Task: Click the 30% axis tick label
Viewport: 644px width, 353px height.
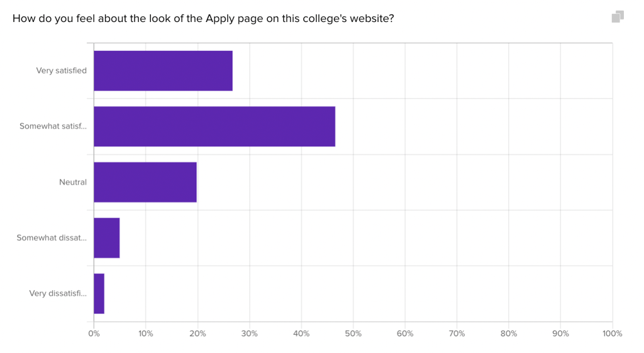Action: [249, 334]
